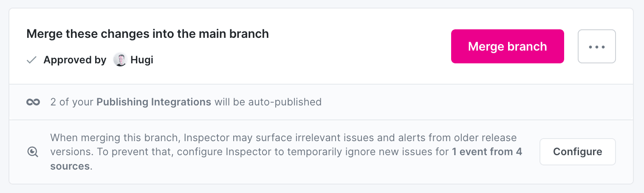Screen dimensions: 644x193
Task: Click the approval checkmark icon
Action: 31,60
